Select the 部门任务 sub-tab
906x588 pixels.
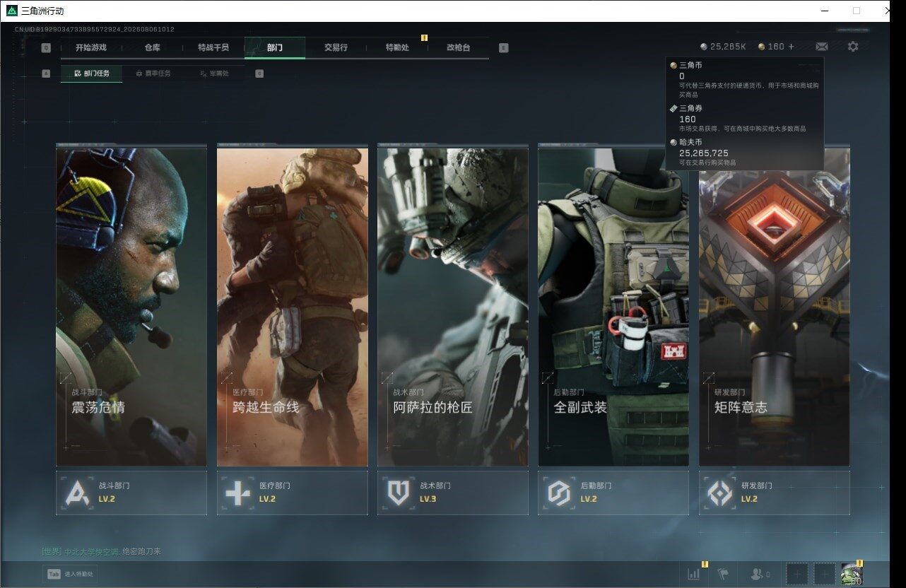click(x=91, y=73)
